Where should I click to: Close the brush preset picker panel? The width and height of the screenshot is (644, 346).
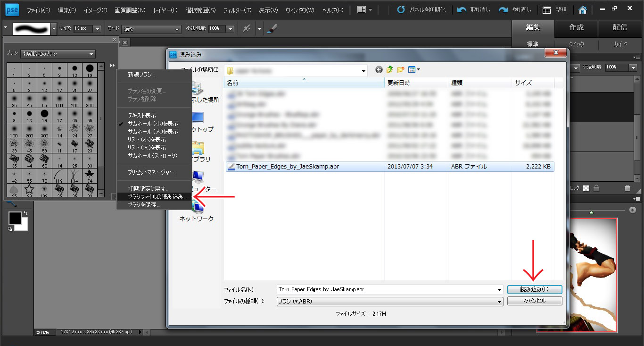tap(114, 40)
